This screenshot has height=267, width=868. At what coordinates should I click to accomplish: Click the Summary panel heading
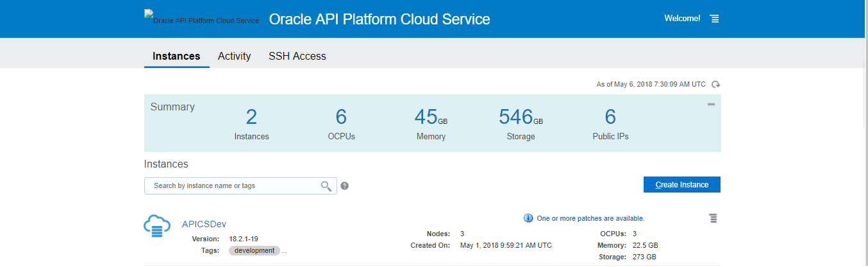(172, 107)
